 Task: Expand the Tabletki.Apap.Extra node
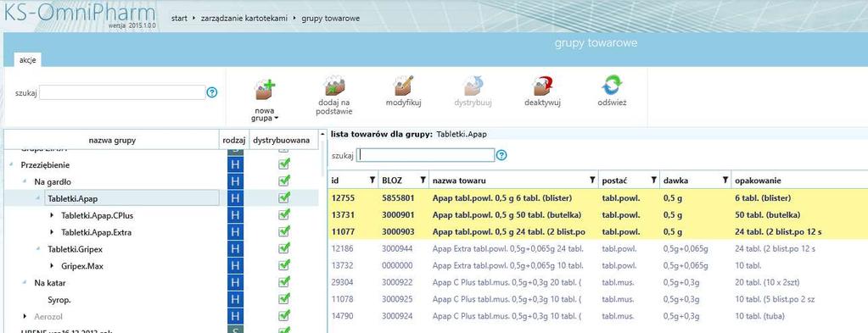tap(52, 232)
